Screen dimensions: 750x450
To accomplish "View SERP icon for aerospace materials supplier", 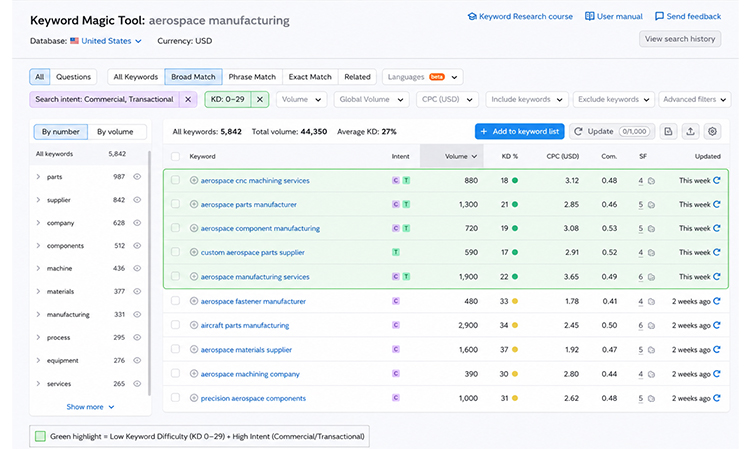I will pyautogui.click(x=651, y=350).
